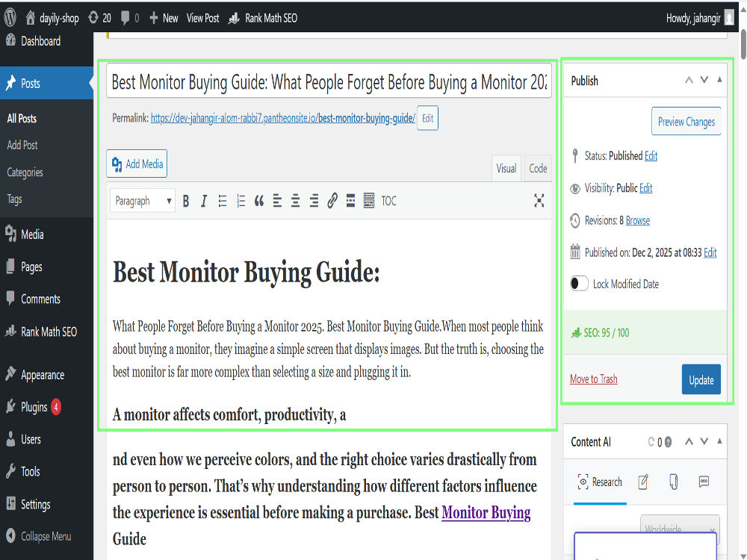
Task: Toggle the toolbar kitchen sink
Action: [x=369, y=201]
